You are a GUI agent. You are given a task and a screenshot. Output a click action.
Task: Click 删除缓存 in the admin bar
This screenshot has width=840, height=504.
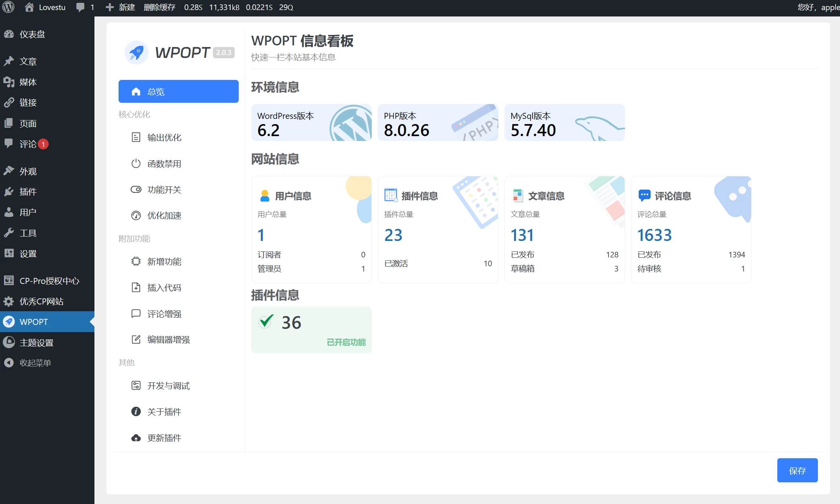point(160,7)
